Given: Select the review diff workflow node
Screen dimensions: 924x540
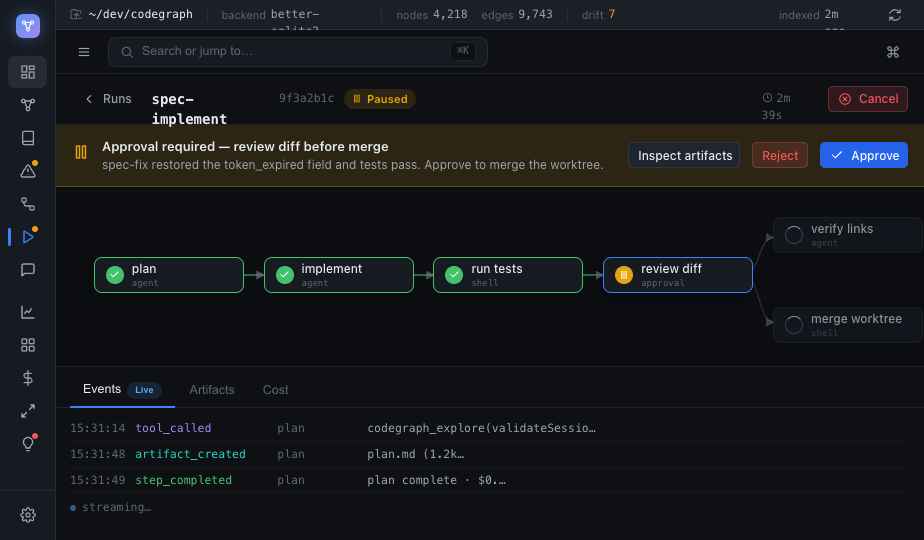Looking at the screenshot, I should [678, 275].
